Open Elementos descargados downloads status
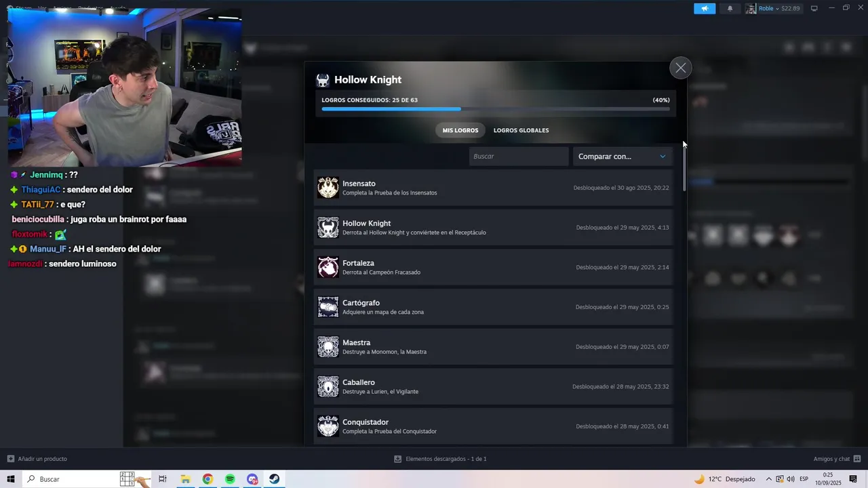This screenshot has height=488, width=868. pyautogui.click(x=440, y=459)
